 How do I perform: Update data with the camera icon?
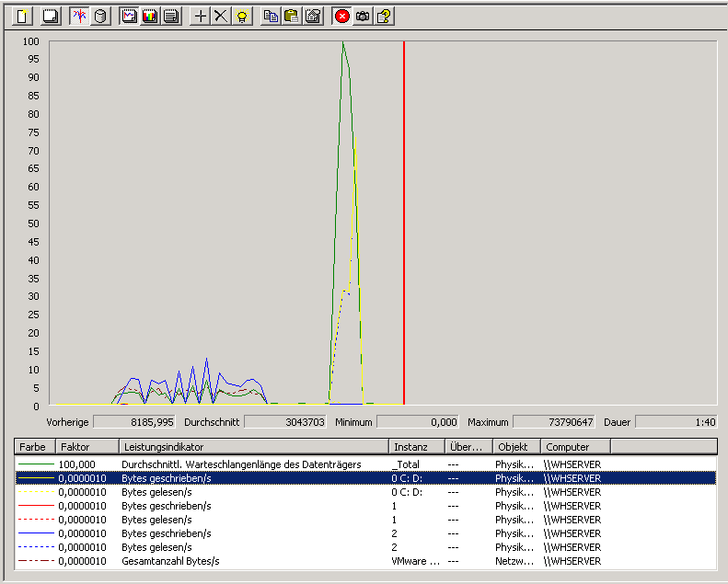363,17
